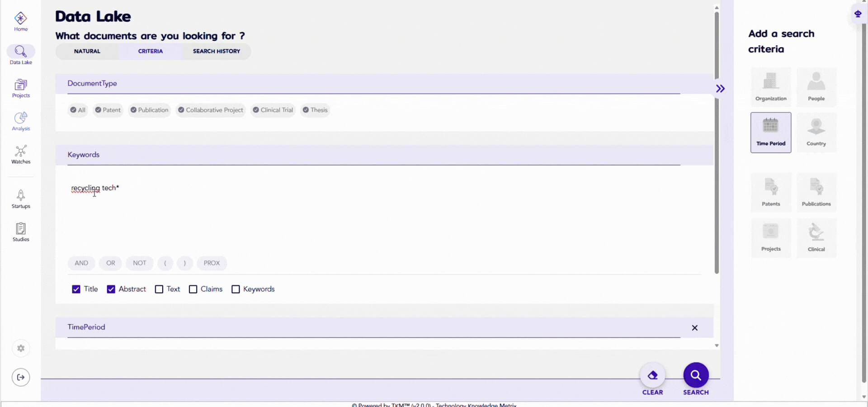Add the Organization search criteria

pyautogui.click(x=771, y=87)
